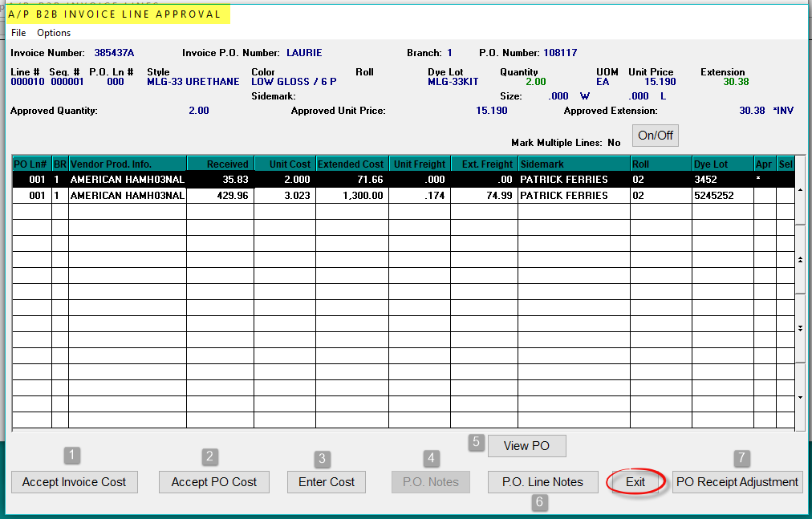Open the PO with the View PO button
This screenshot has height=519, width=812.
pyautogui.click(x=526, y=445)
